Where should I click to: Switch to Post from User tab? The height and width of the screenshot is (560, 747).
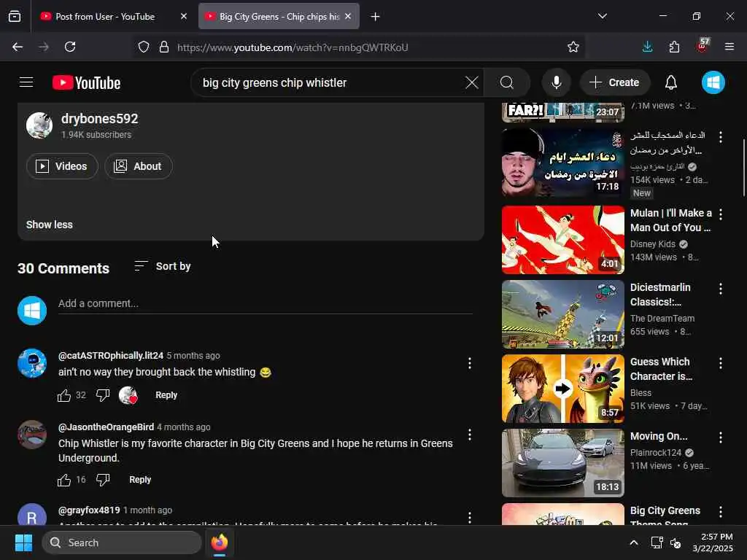coord(105,17)
